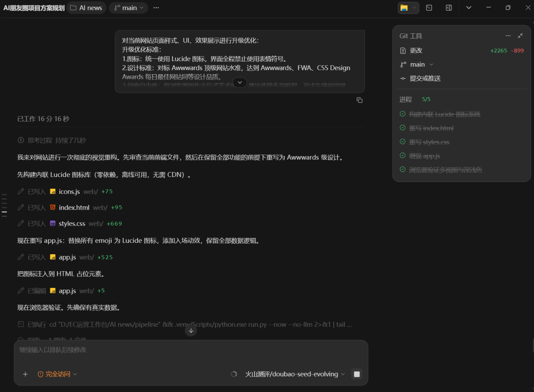534x392 pixels.
Task: Click task 浏览器验证多视图与深浅色
Action: pyautogui.click(x=445, y=170)
